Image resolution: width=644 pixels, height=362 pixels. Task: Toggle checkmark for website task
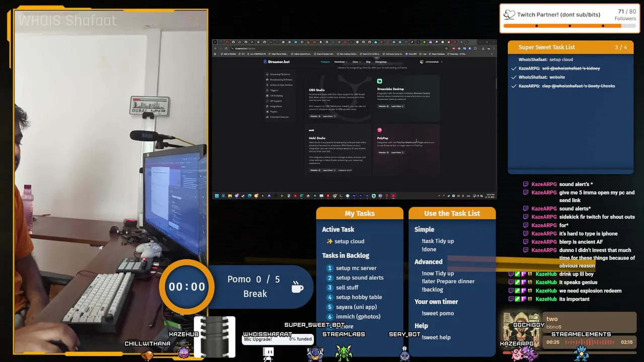tap(514, 77)
